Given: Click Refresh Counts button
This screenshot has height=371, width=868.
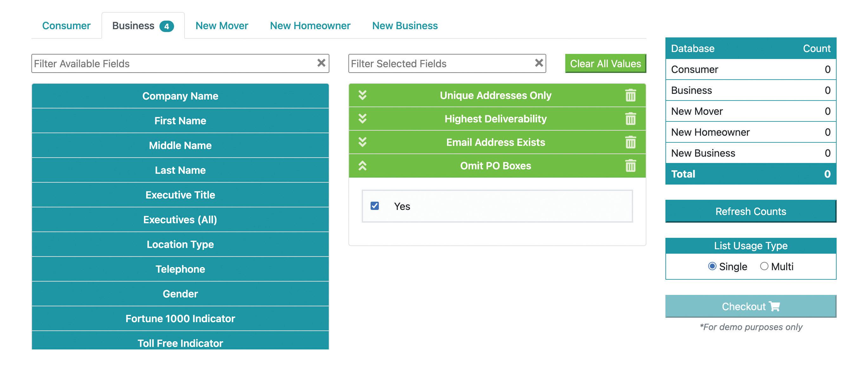Looking at the screenshot, I should pos(751,211).
